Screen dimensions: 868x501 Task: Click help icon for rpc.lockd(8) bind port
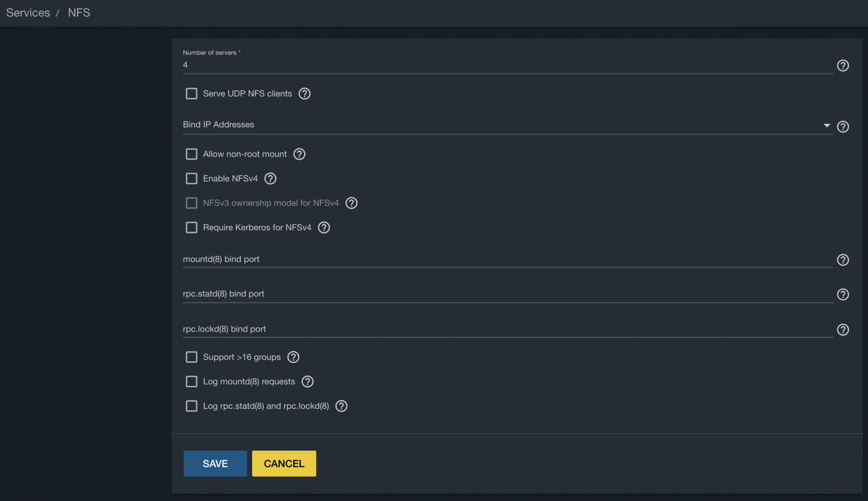tap(843, 330)
